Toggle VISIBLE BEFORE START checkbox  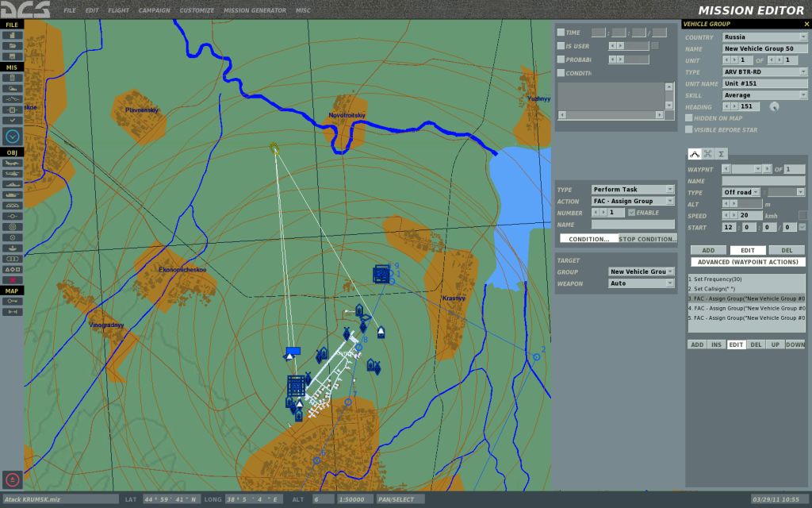(689, 129)
